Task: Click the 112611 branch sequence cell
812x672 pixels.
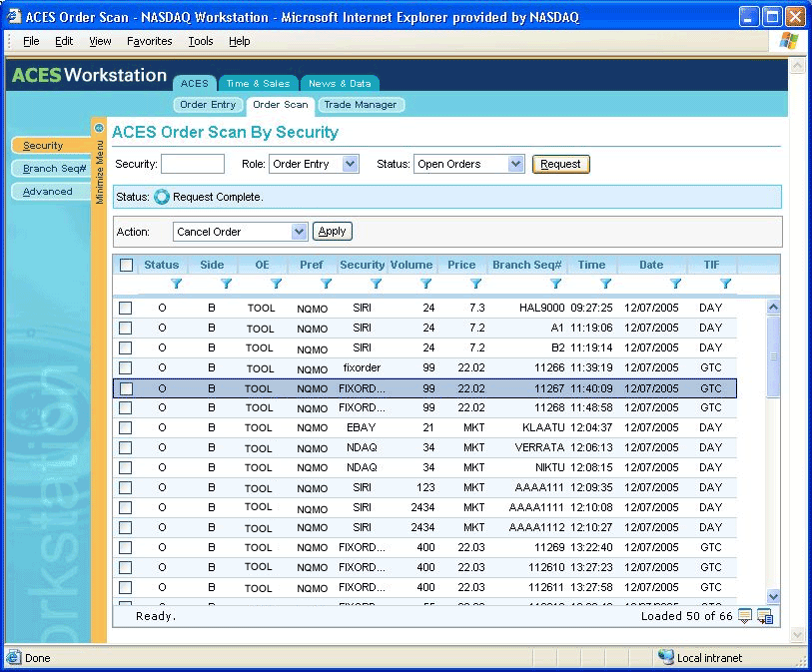Action: click(x=546, y=587)
